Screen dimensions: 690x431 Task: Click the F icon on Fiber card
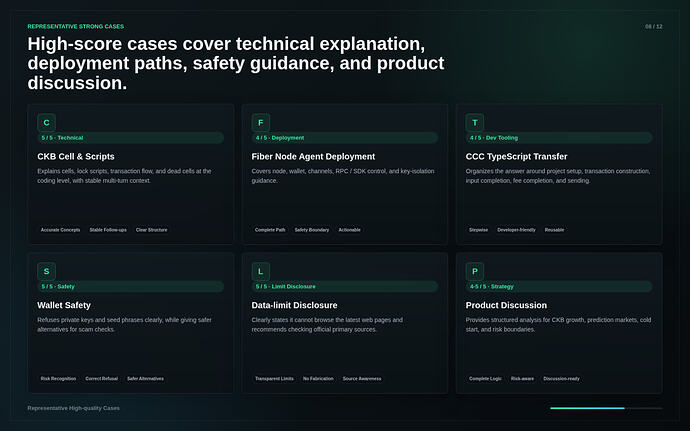coord(261,123)
